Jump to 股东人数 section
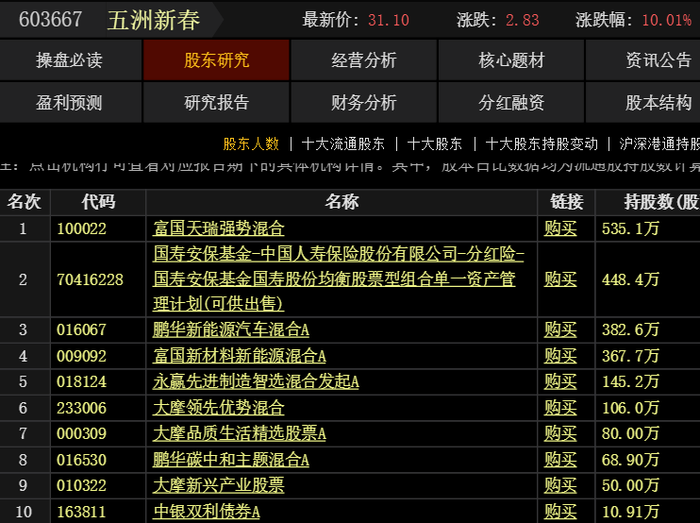700x523 pixels. click(x=251, y=144)
